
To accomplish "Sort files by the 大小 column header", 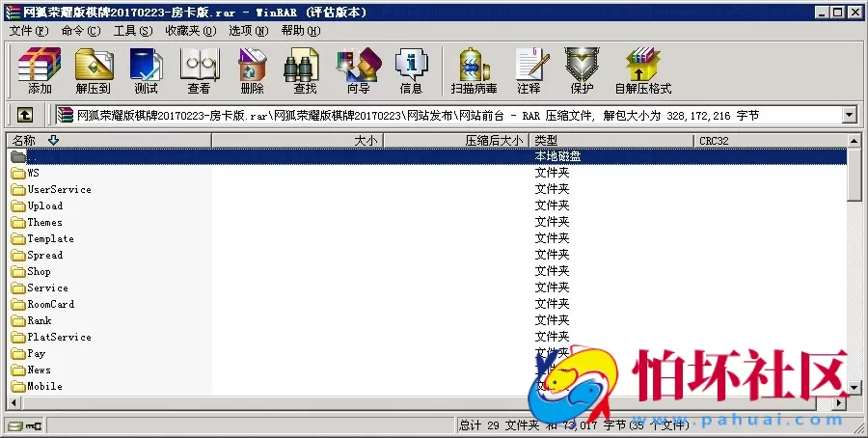I will [366, 141].
